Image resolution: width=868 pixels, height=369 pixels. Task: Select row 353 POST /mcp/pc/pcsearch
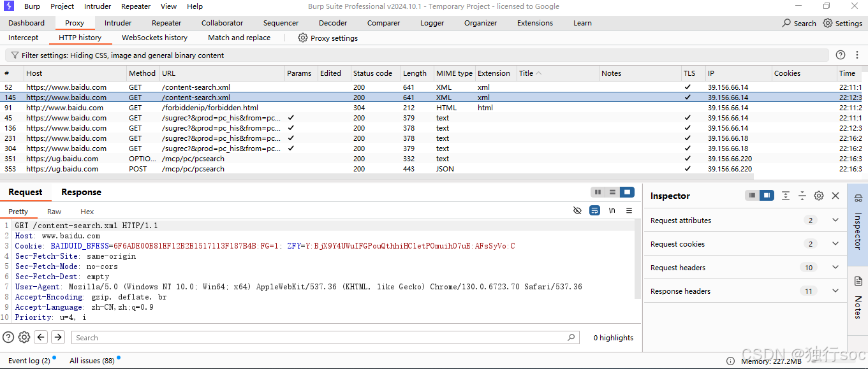(431, 169)
